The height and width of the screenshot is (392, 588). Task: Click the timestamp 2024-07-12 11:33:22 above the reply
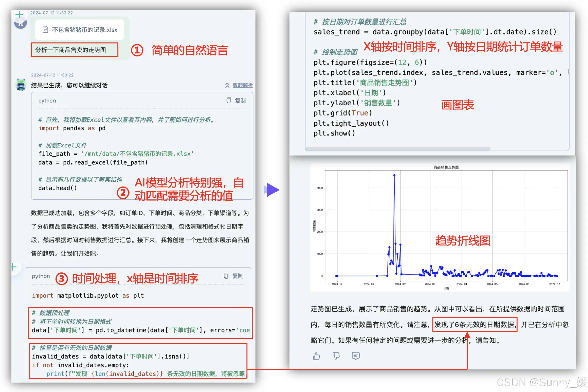[x=52, y=75]
